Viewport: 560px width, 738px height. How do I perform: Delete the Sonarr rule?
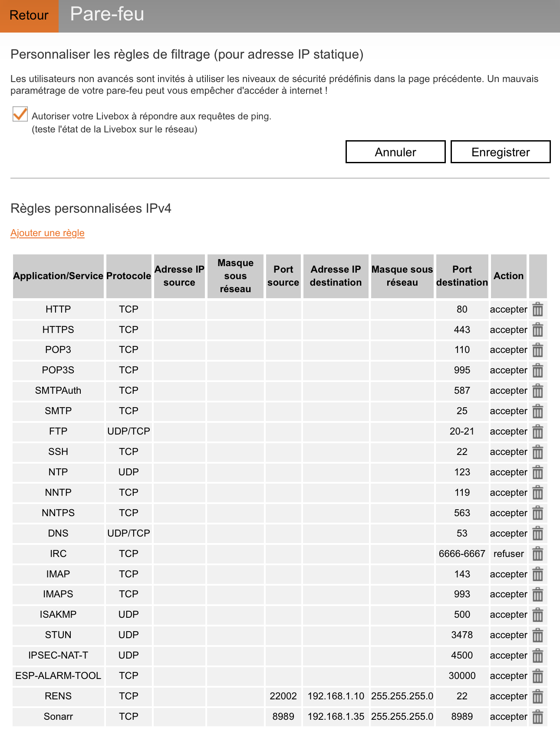(537, 717)
